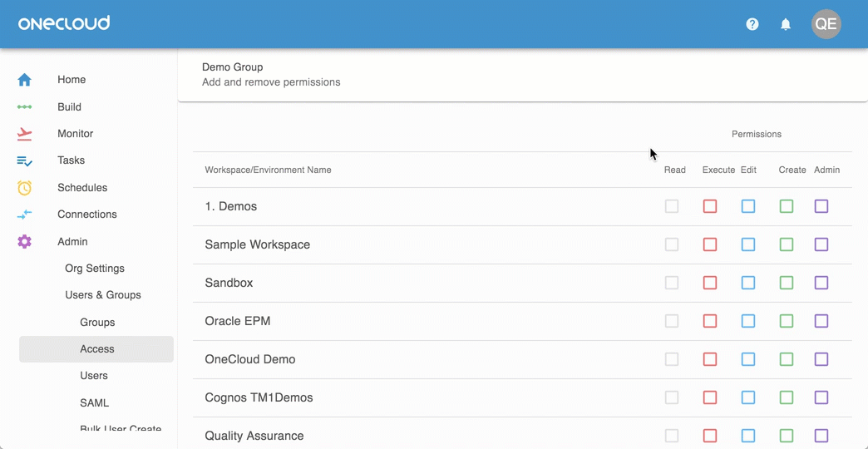Viewport: 868px width, 449px height.
Task: Open the QE user avatar menu
Action: pyautogui.click(x=826, y=24)
